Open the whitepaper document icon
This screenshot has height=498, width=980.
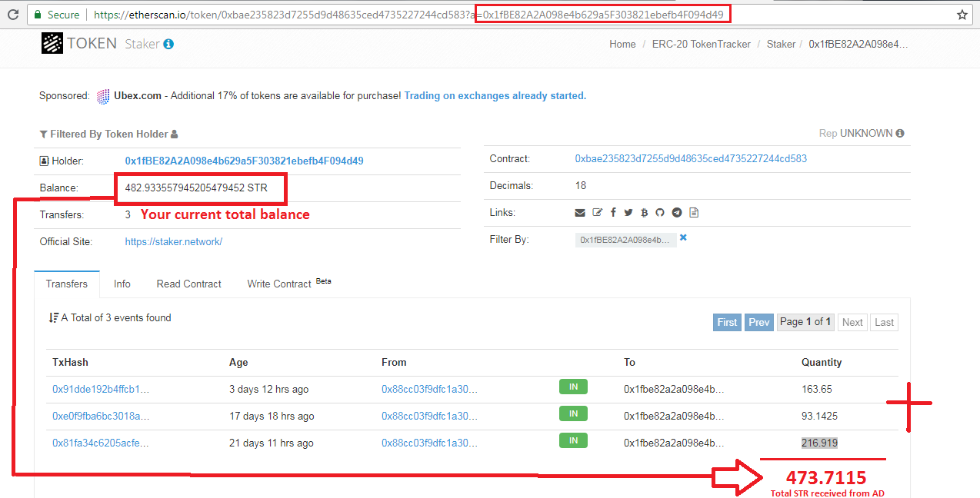694,213
